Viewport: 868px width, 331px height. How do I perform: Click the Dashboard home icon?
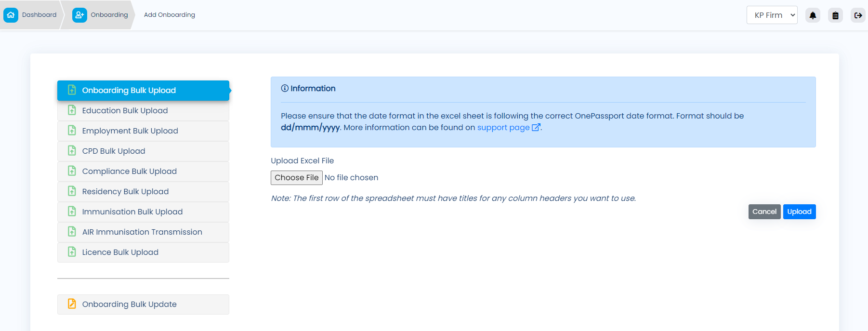click(x=11, y=15)
